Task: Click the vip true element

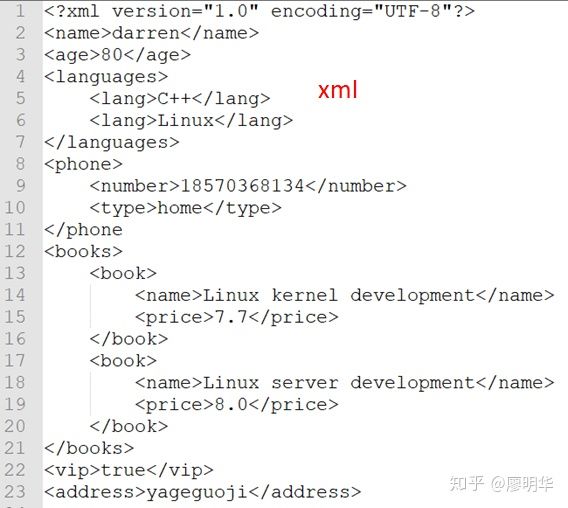Action: click(129, 470)
